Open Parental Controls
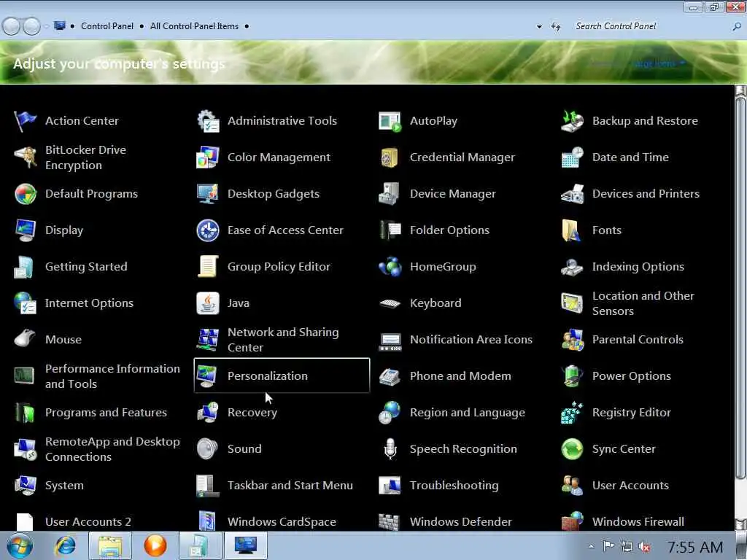The image size is (747, 560). click(x=622, y=340)
